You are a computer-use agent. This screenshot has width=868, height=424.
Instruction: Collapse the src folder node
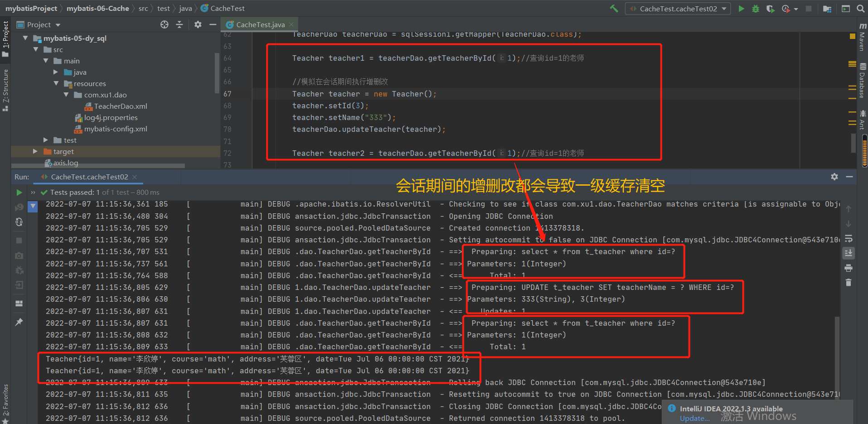click(x=36, y=49)
